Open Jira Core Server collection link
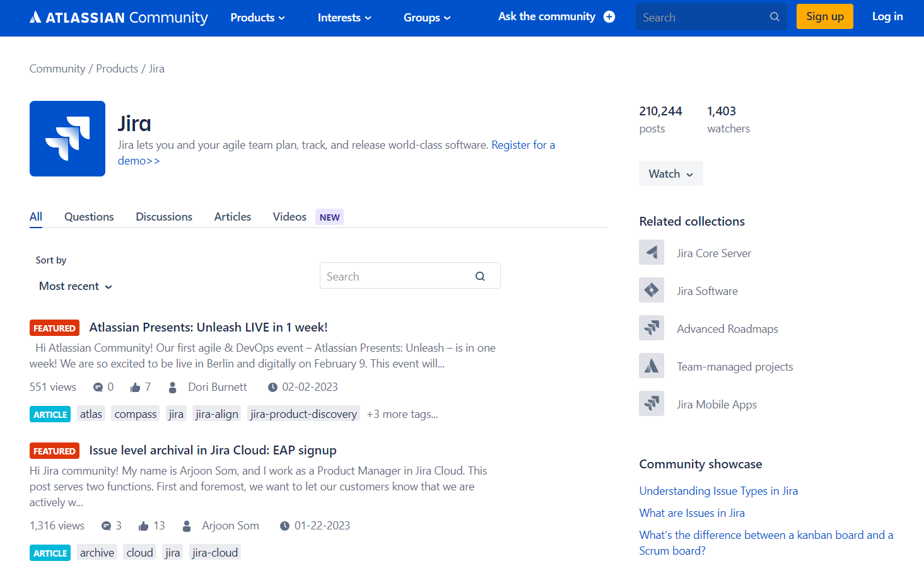This screenshot has width=924, height=566. pyautogui.click(x=714, y=253)
